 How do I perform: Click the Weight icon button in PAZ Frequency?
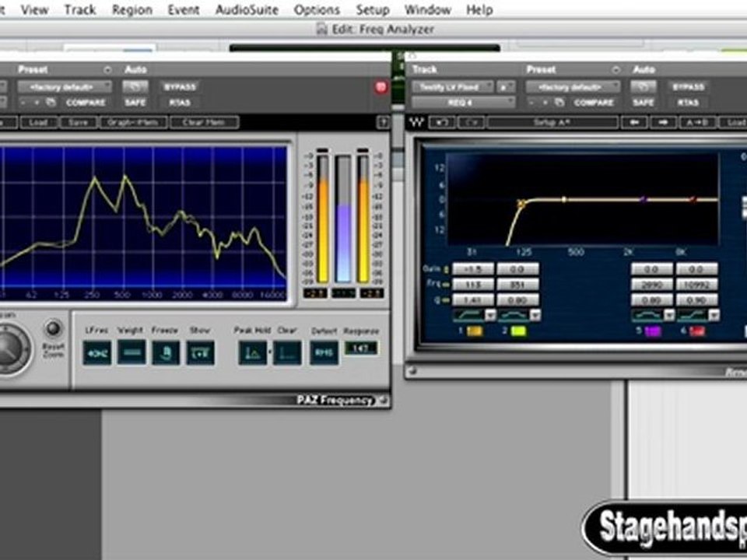tap(132, 352)
